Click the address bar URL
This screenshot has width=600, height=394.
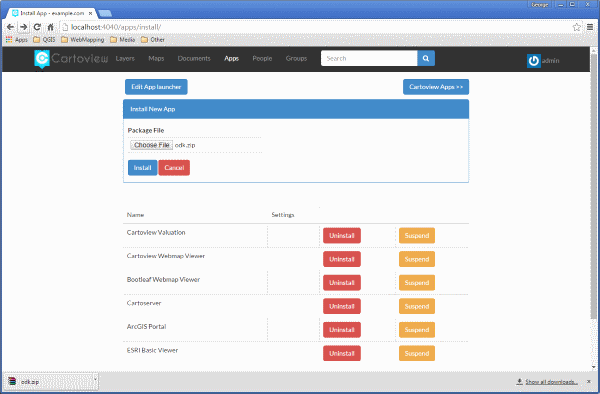click(x=116, y=27)
